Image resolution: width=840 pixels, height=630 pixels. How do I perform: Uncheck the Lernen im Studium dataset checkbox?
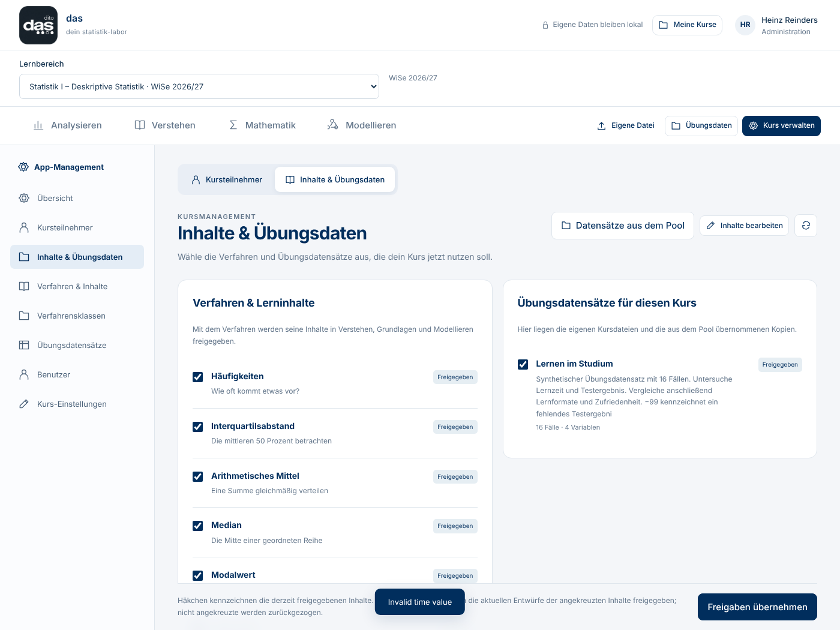[x=523, y=364]
